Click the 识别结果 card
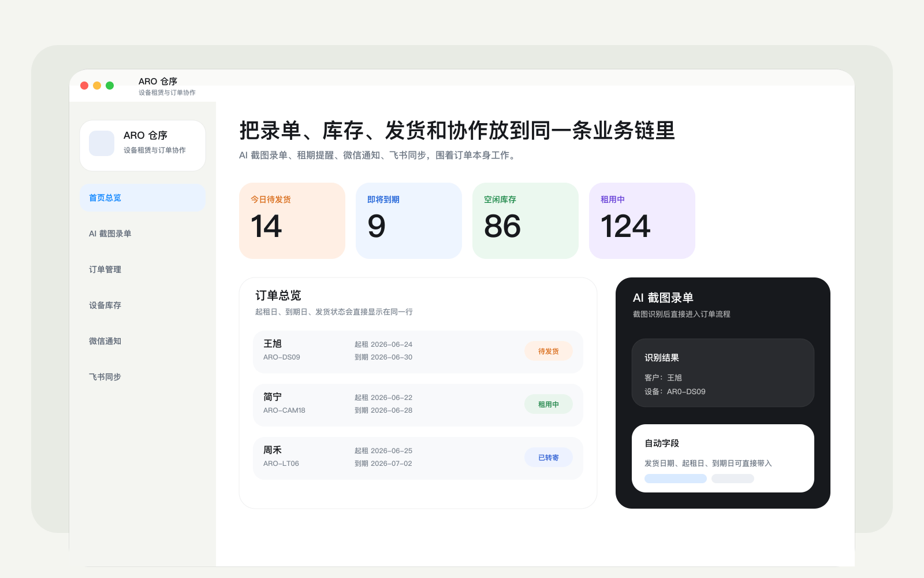The width and height of the screenshot is (924, 578). coord(723,373)
